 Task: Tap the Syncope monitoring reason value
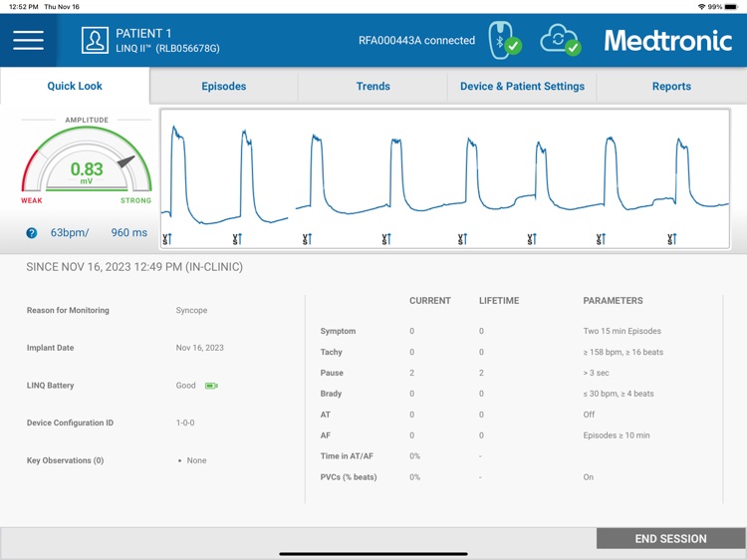point(191,310)
